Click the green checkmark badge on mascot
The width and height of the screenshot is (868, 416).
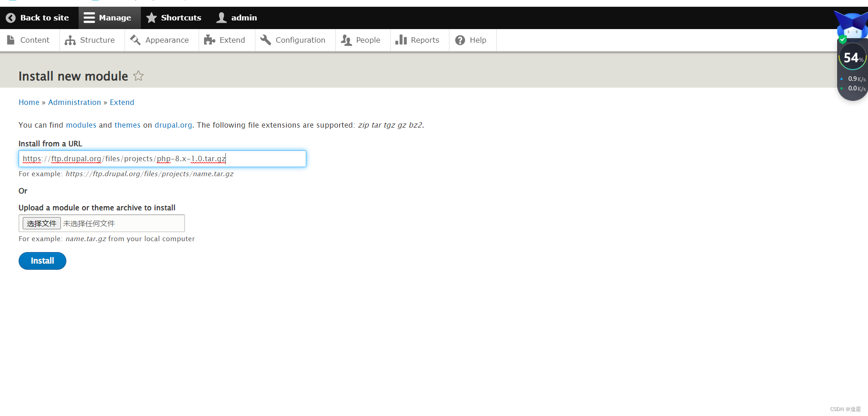pos(843,40)
